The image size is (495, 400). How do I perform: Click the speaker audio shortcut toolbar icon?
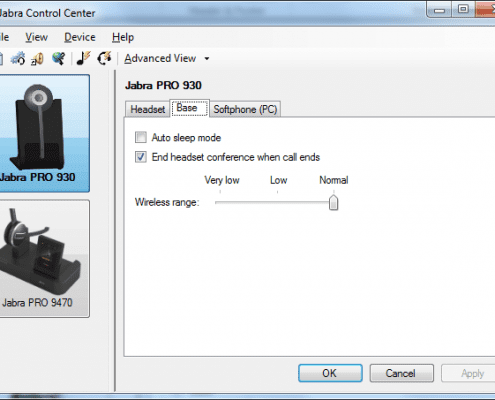click(38, 59)
